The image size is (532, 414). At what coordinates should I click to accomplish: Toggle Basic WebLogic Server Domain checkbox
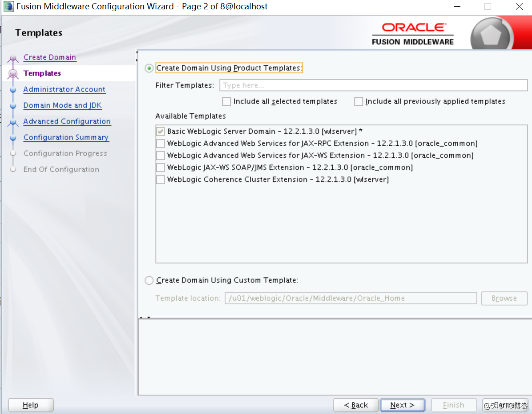pos(161,132)
